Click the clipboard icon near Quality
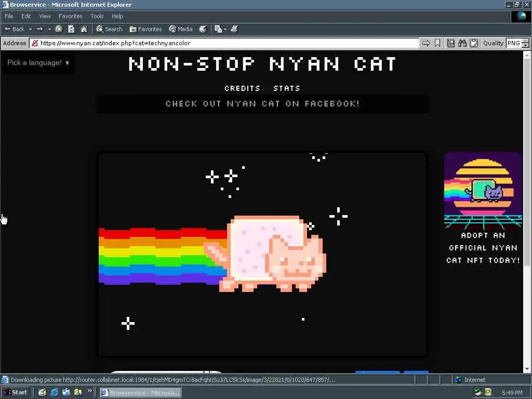 click(474, 43)
